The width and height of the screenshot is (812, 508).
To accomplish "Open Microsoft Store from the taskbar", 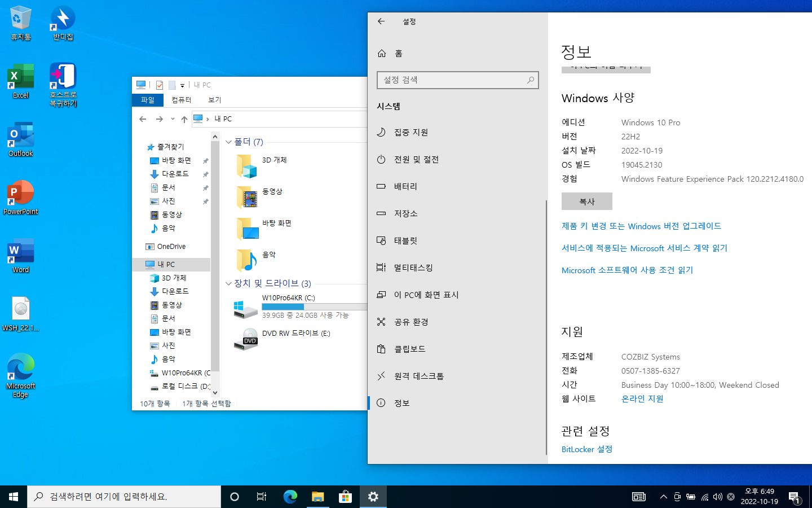I will click(x=345, y=497).
